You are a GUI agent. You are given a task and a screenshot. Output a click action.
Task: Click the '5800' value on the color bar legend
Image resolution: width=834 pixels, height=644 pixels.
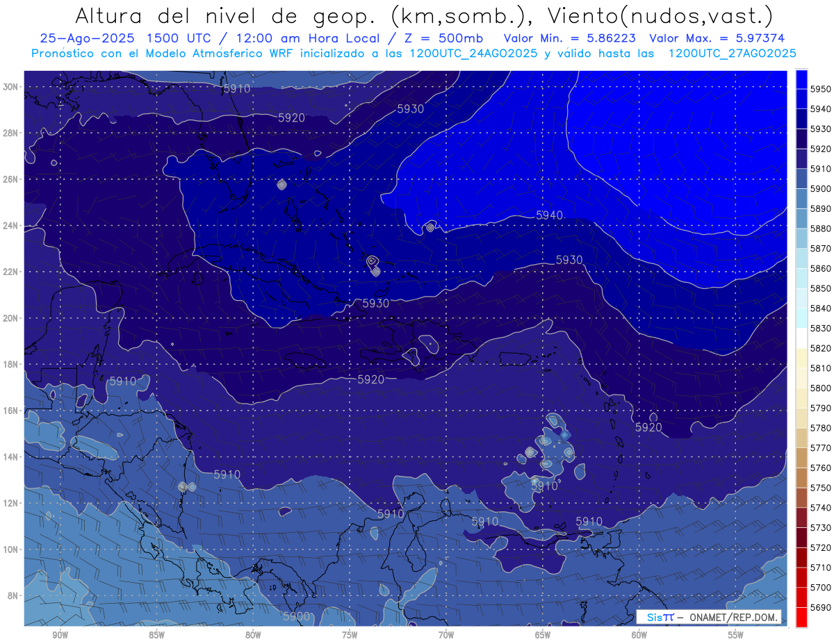821,388
